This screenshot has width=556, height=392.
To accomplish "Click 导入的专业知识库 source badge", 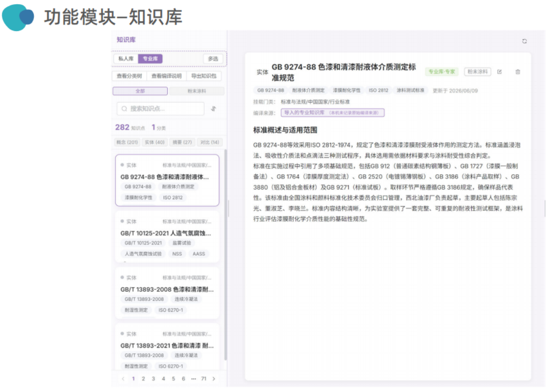I will (333, 112).
